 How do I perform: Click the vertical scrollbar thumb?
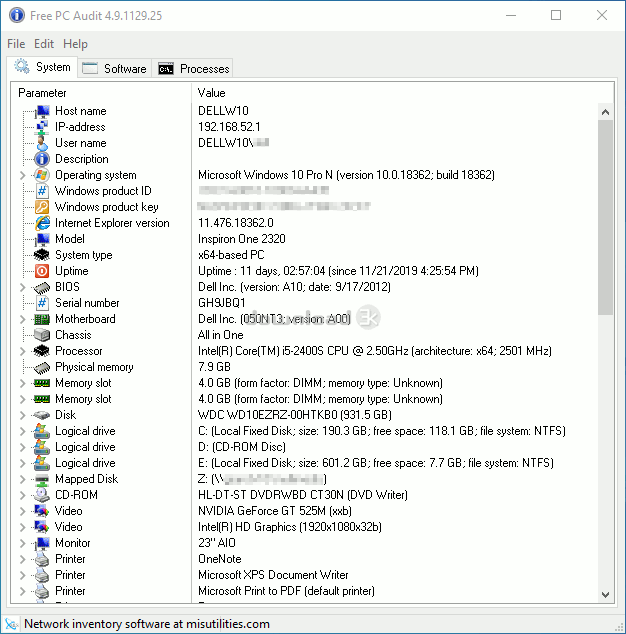tap(605, 217)
